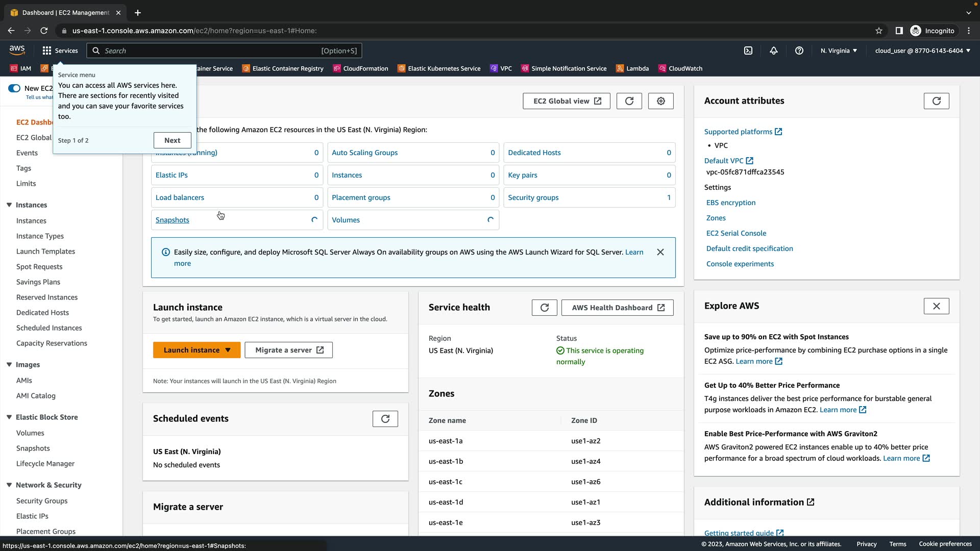This screenshot has width=980, height=551.
Task: Dismiss the SQL Server info banner
Action: pos(660,252)
